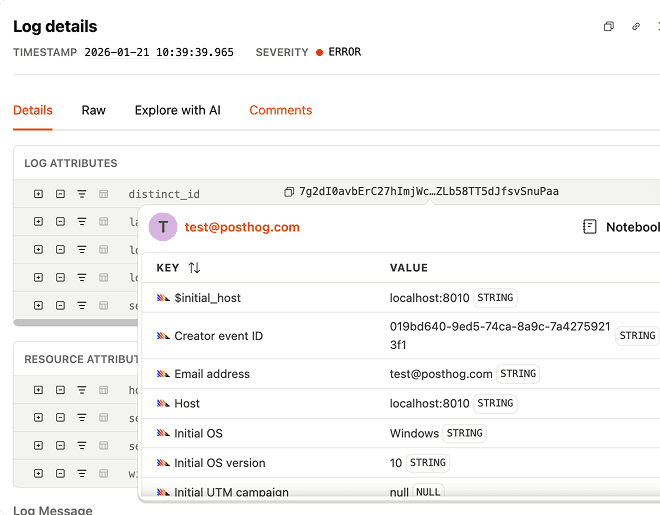Sort properties using KEY sort arrows
The height and width of the screenshot is (515, 660).
coord(194,268)
